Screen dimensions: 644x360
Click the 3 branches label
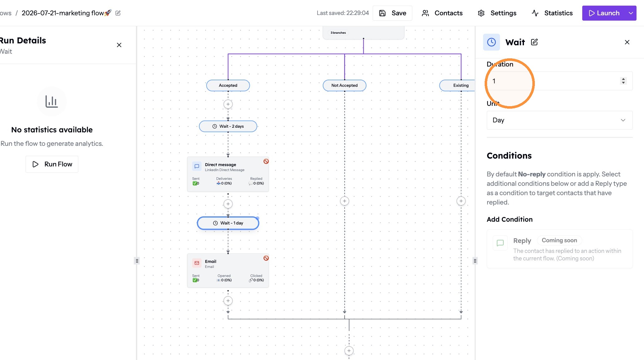[x=338, y=33]
